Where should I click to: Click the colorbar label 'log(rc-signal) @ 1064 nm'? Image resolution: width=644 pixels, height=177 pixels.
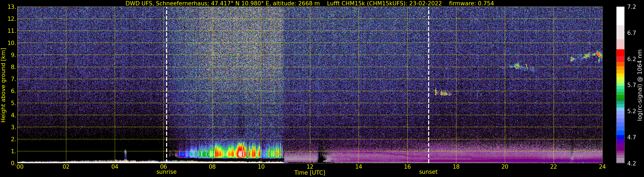point(640,85)
